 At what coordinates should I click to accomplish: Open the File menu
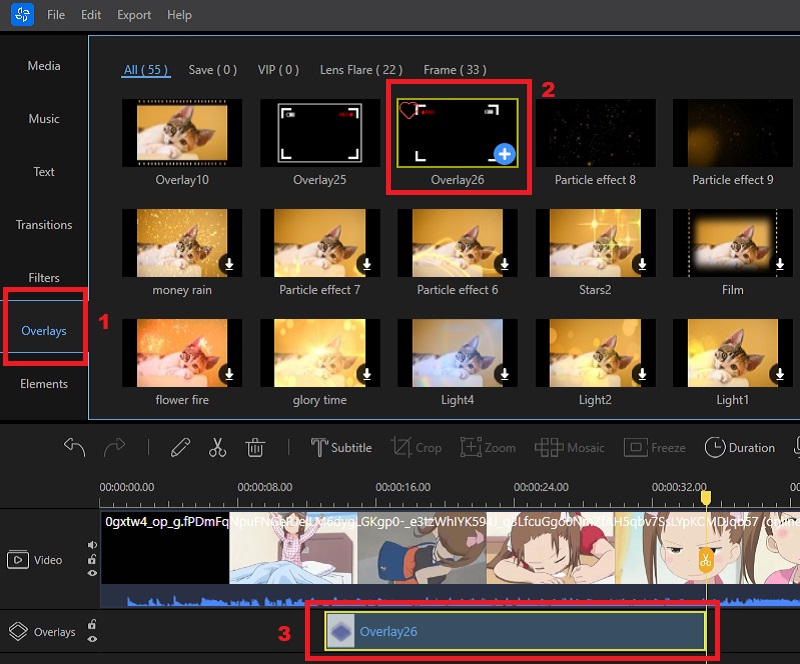tap(55, 15)
